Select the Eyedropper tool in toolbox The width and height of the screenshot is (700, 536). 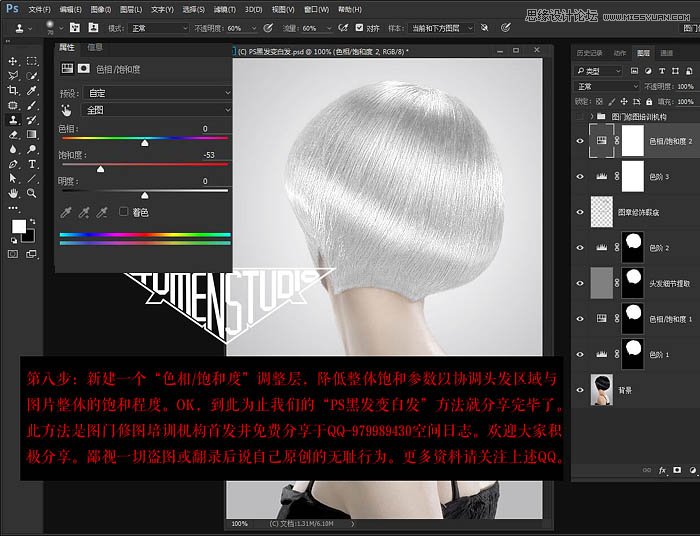31,91
